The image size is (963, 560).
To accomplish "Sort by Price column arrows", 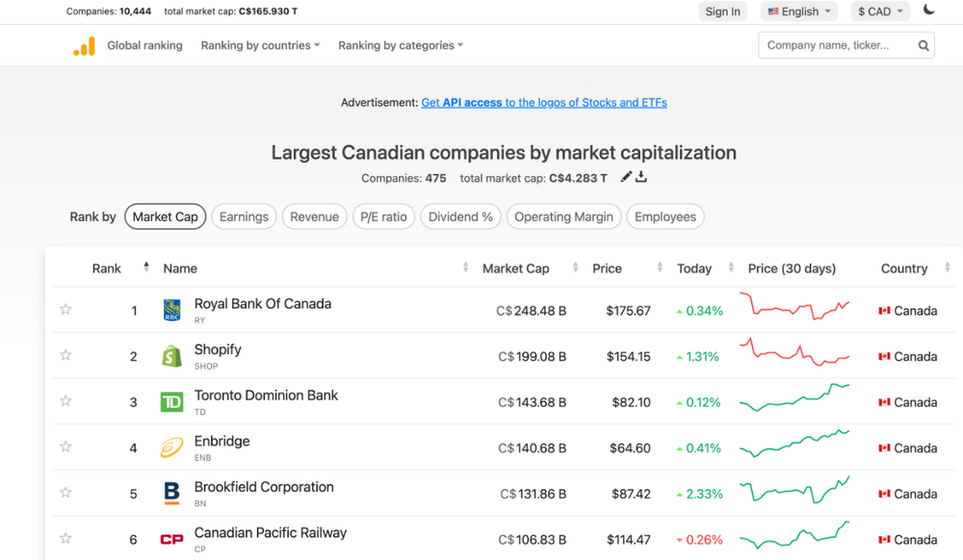I will tap(661, 267).
